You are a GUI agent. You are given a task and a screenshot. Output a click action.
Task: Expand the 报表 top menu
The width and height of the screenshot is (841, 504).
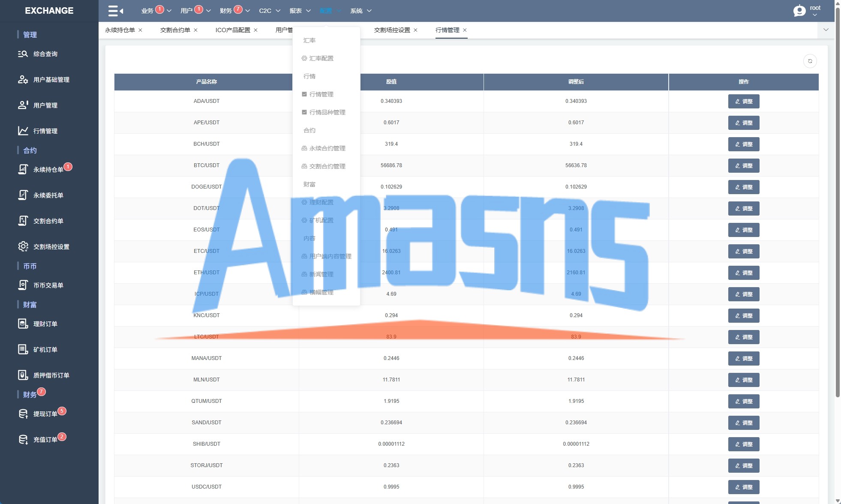coord(300,11)
